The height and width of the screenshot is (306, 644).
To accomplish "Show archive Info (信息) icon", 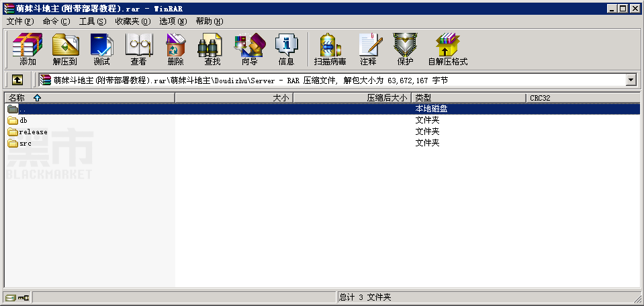I will tap(286, 49).
